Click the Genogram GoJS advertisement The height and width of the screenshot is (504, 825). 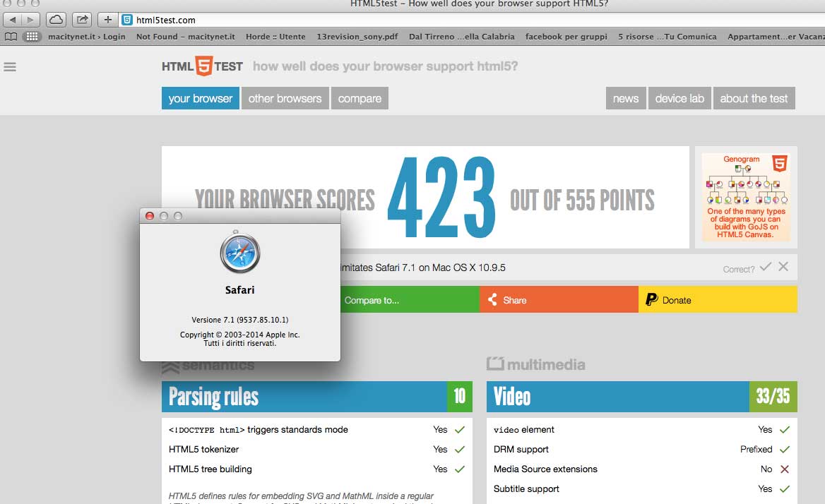(746, 197)
